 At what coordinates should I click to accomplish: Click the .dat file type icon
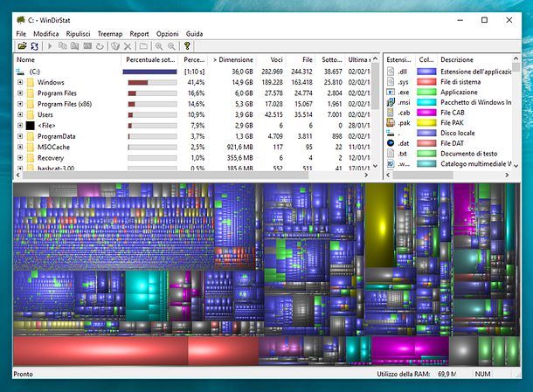[391, 143]
